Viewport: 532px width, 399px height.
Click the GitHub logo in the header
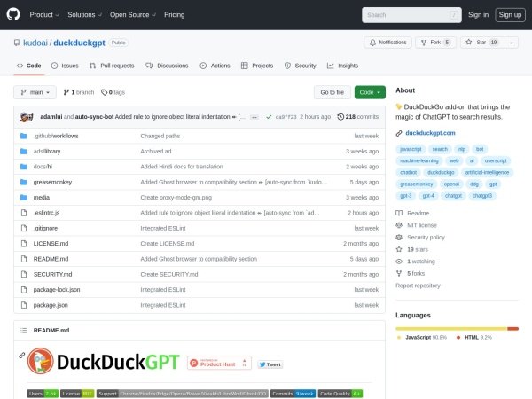pos(13,14)
